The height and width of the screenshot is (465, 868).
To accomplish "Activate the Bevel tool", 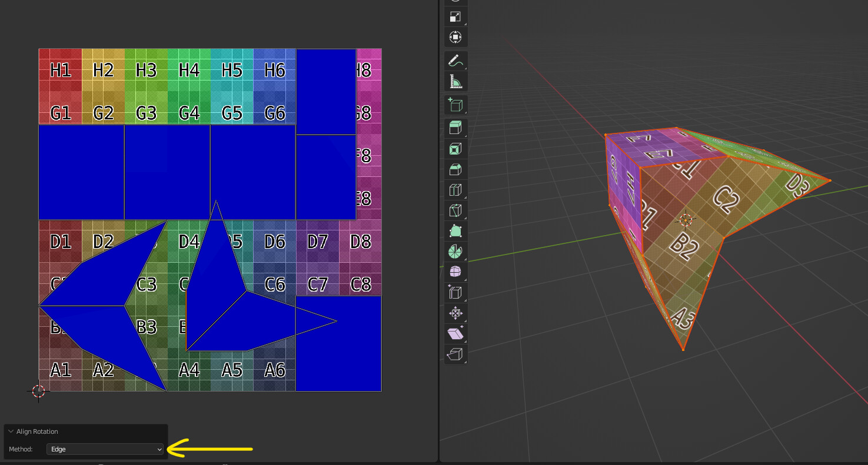I will (x=455, y=169).
